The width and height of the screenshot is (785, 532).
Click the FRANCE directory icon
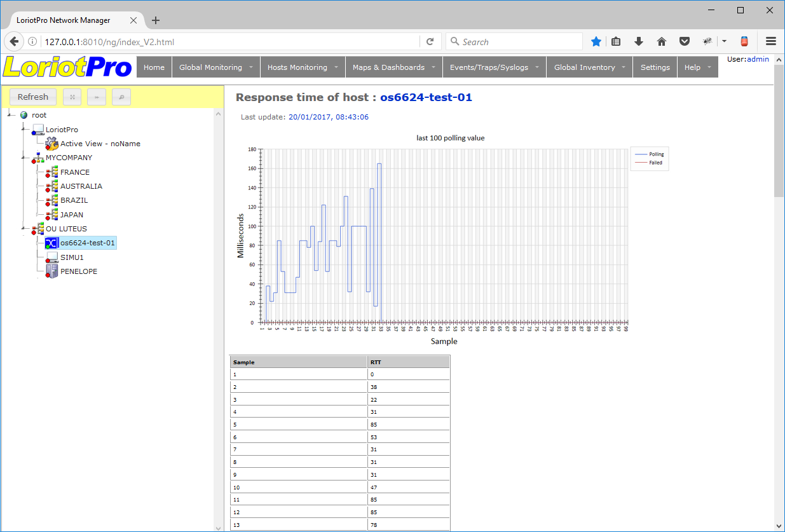click(x=52, y=172)
